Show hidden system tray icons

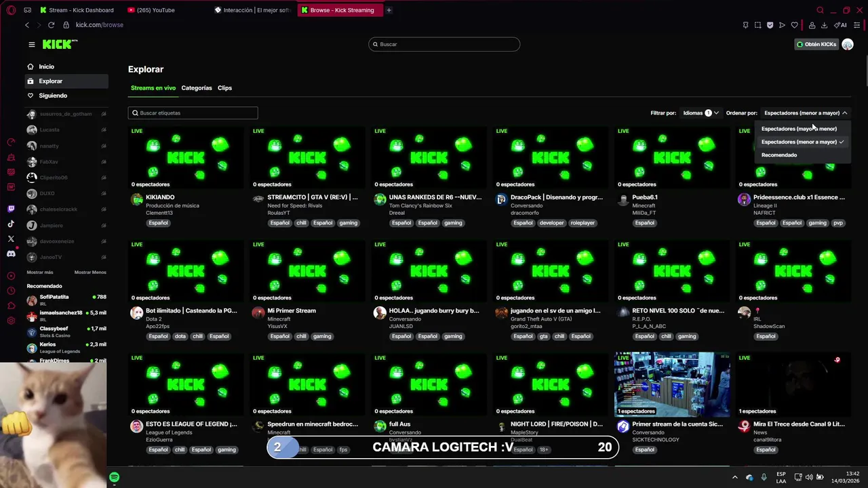click(x=734, y=477)
